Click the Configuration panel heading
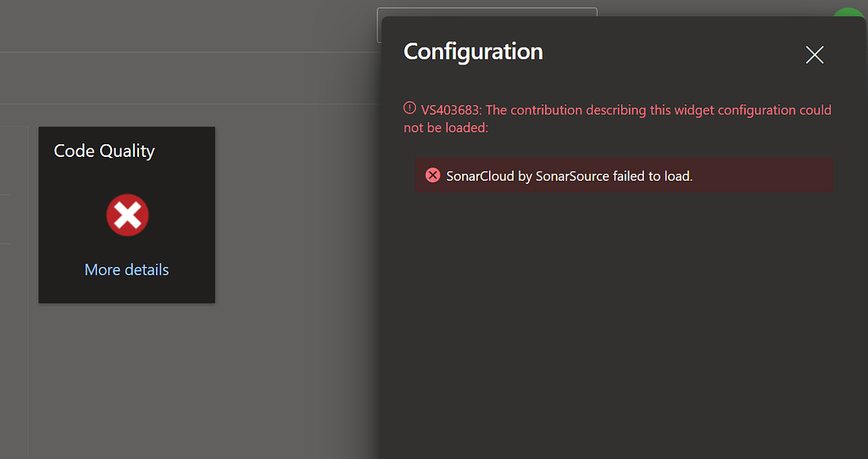The height and width of the screenshot is (459, 868). point(473,52)
